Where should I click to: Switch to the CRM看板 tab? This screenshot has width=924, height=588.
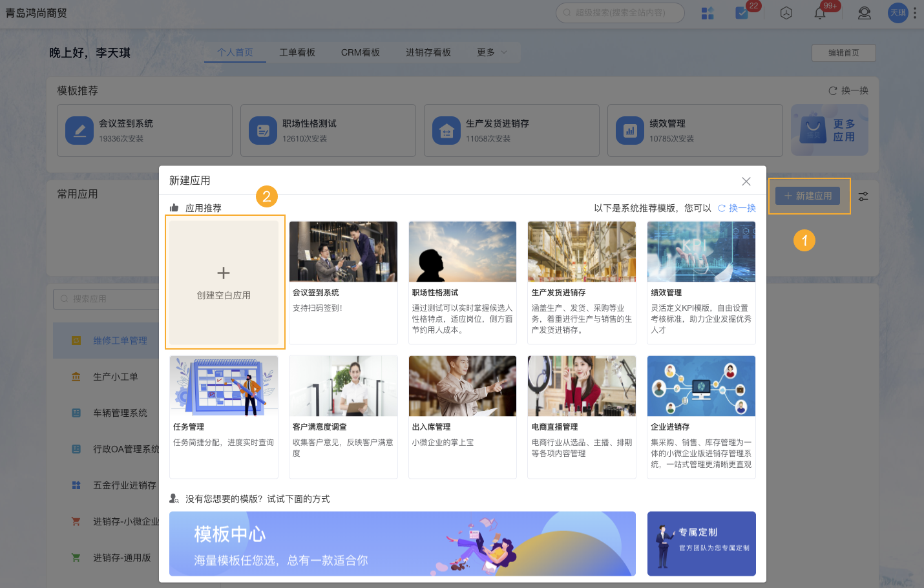[x=360, y=52]
